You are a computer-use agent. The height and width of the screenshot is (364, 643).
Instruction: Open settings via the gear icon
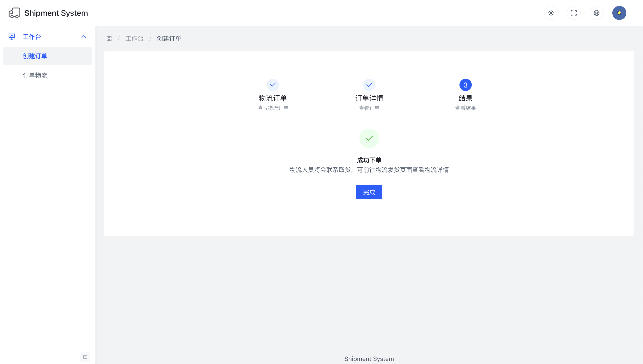click(596, 13)
